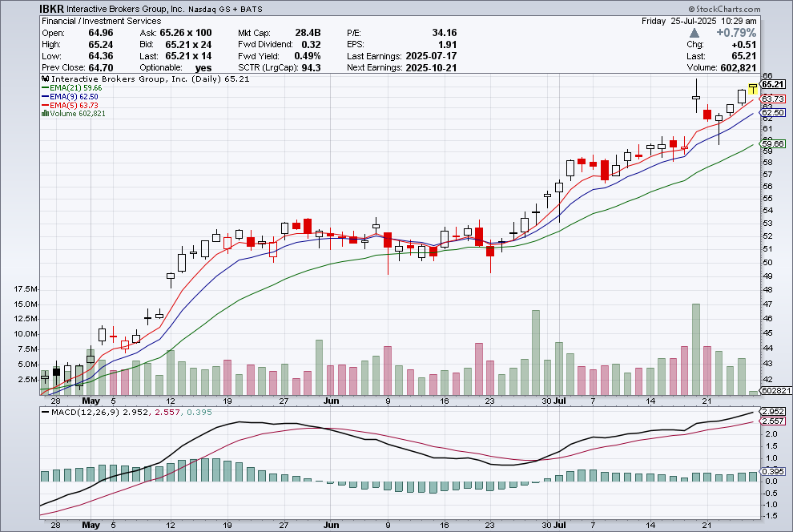
Task: Click the 602821 volume tag on the right axis
Action: tap(776, 390)
